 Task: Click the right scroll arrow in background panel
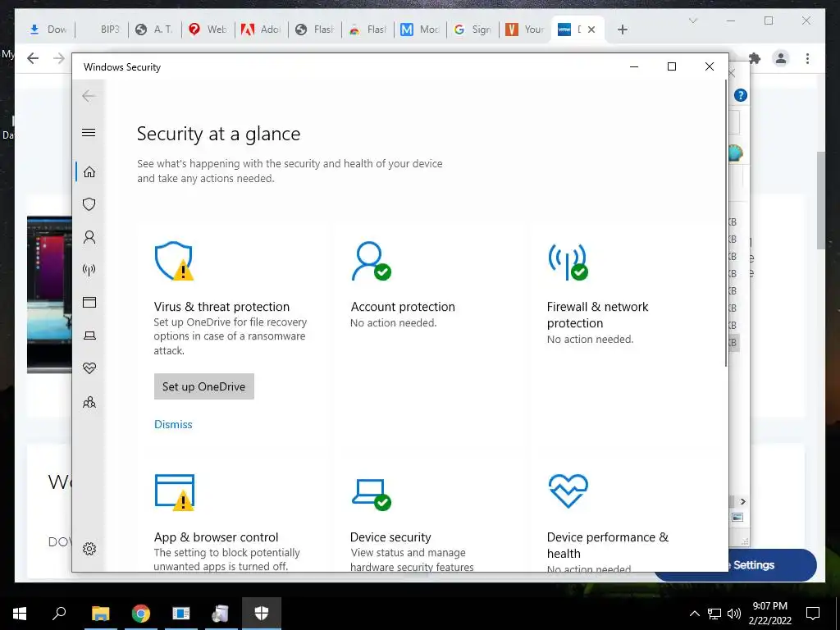pos(742,501)
